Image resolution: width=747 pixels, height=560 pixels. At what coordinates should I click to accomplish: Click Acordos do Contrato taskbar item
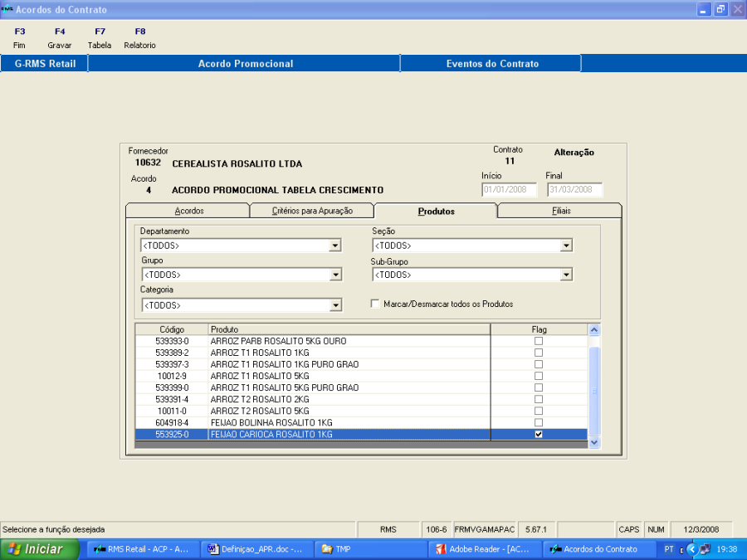coord(598,549)
